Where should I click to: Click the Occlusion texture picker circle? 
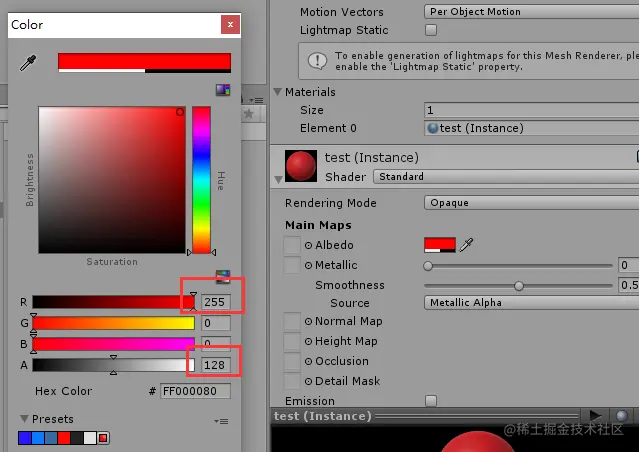pyautogui.click(x=308, y=362)
